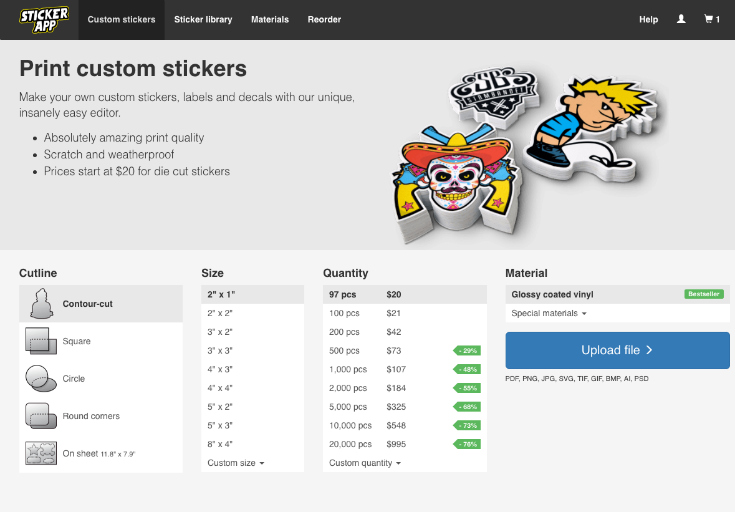Open the shopping cart icon
Viewport: 735px width, 512px height.
pyautogui.click(x=711, y=19)
